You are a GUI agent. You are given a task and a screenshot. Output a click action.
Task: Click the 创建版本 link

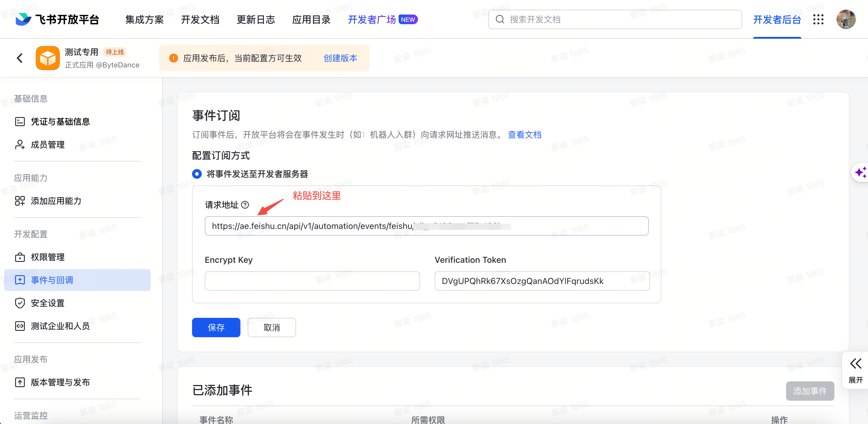click(x=340, y=58)
